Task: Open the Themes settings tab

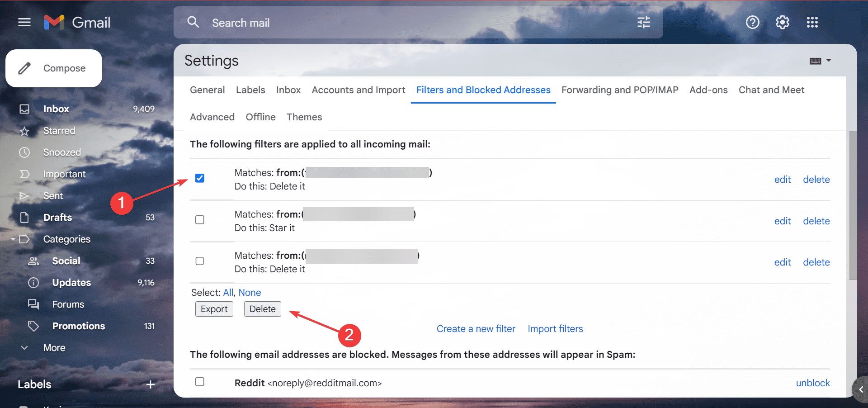Action: (x=304, y=117)
